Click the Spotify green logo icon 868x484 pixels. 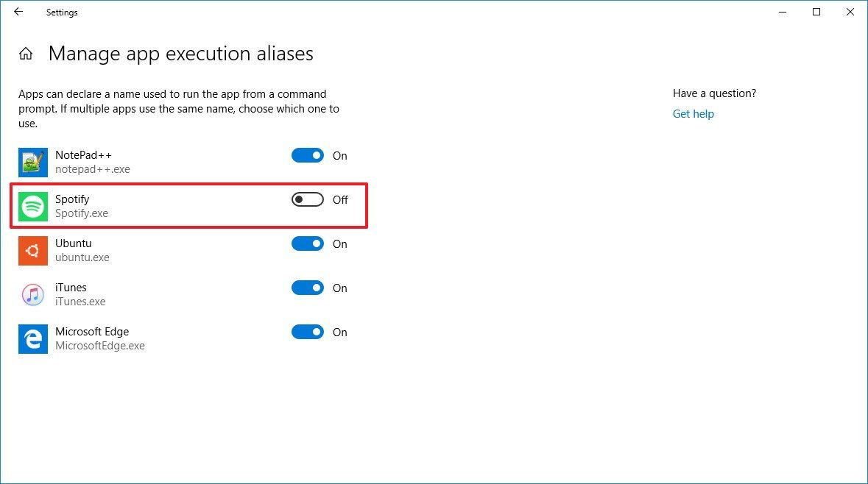point(33,205)
